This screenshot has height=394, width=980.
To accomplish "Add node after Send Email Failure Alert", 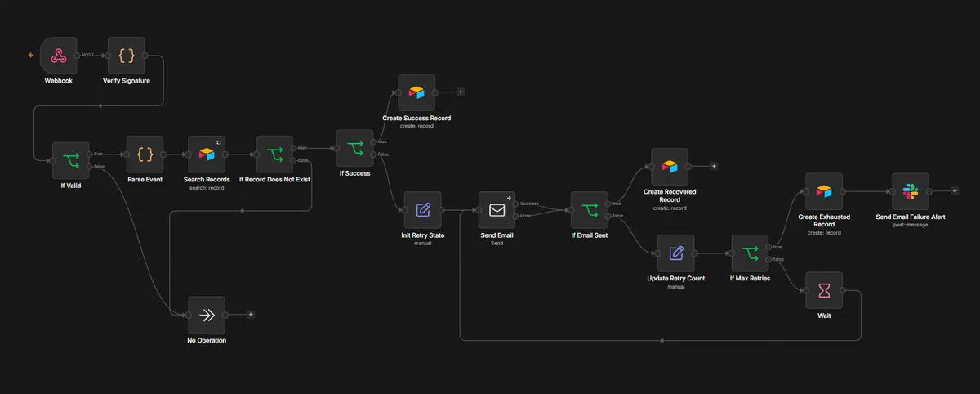I will pyautogui.click(x=955, y=191).
